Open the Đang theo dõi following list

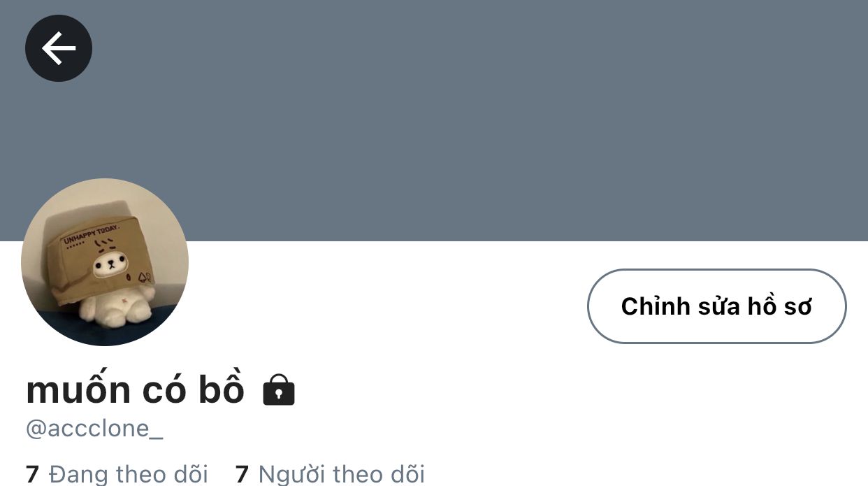(117, 473)
